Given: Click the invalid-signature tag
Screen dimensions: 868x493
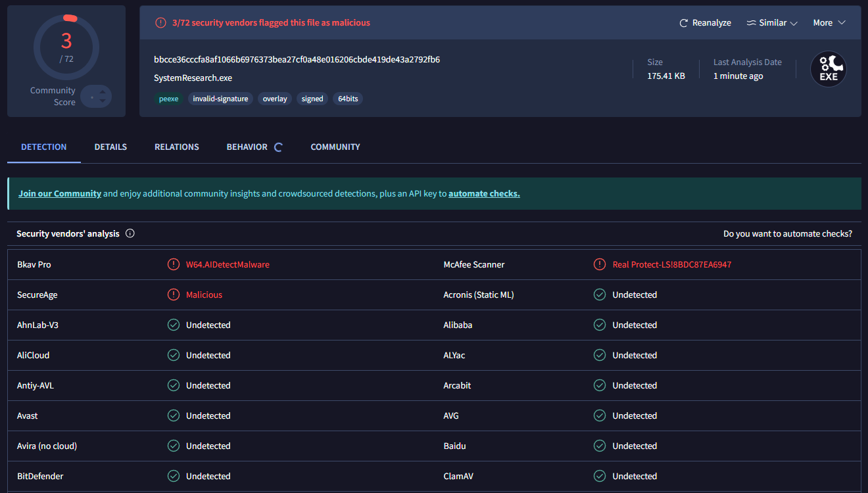Looking at the screenshot, I should click(x=220, y=99).
